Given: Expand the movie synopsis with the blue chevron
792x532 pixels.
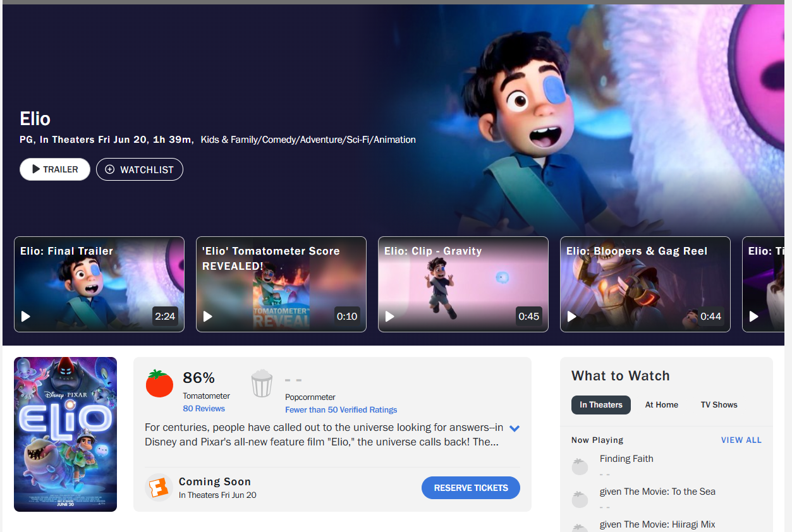Looking at the screenshot, I should (515, 428).
